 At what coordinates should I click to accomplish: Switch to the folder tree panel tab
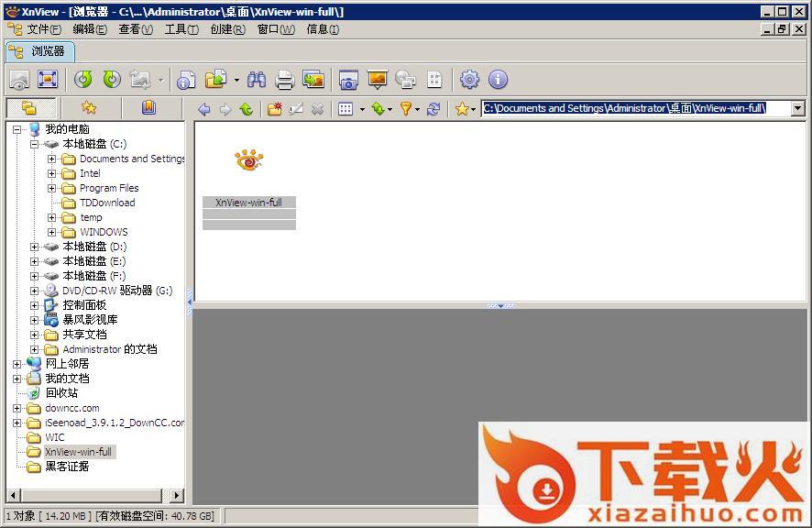(x=29, y=108)
